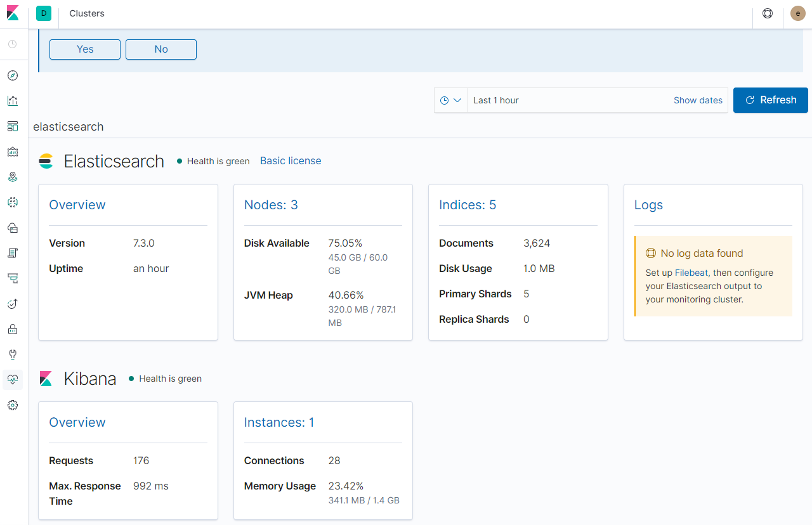
Task: Open Elasticsearch Overview link
Action: pos(77,205)
